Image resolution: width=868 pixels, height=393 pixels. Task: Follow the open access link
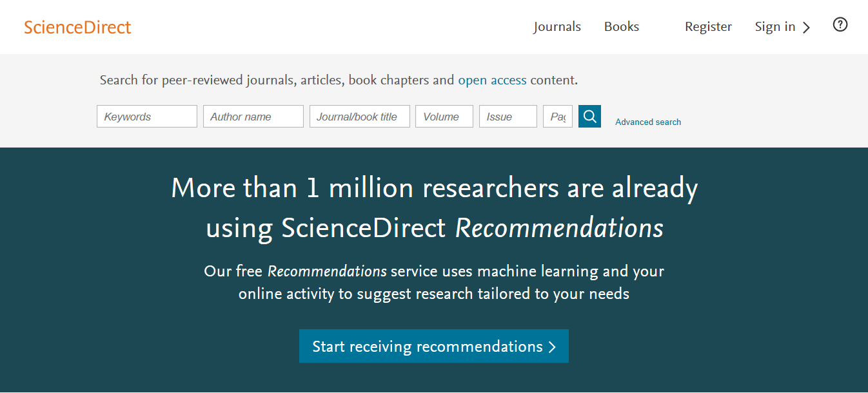(x=492, y=81)
